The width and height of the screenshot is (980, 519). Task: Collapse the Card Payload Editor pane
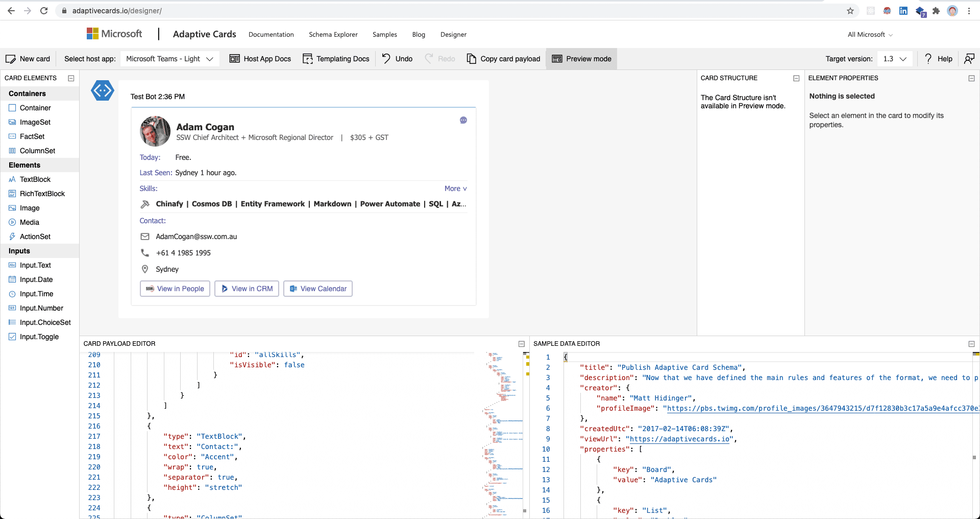tap(522, 344)
